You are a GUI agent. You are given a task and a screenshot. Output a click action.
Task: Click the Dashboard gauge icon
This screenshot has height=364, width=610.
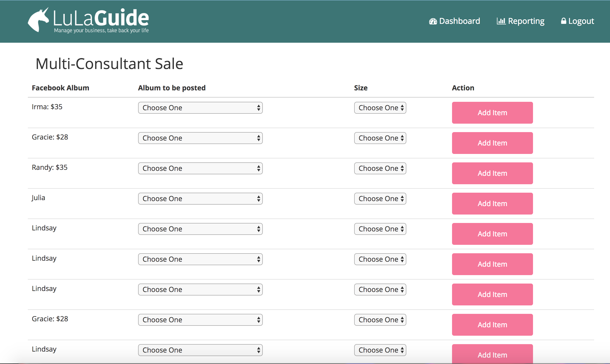433,21
